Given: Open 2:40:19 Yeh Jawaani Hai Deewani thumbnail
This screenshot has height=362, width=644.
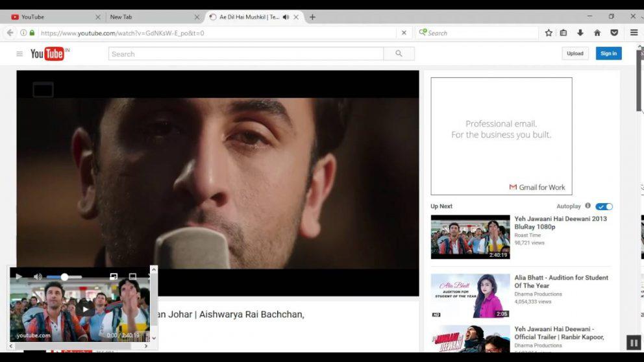Looking at the screenshot, I should click(470, 237).
